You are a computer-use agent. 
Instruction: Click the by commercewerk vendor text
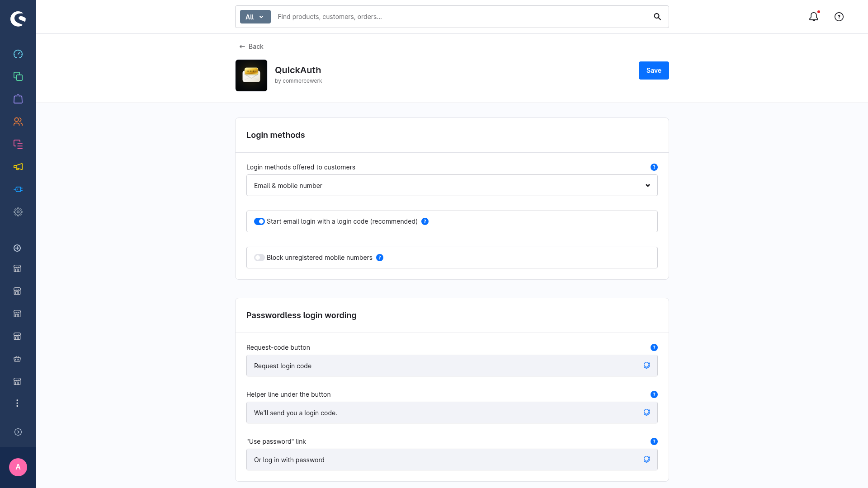click(298, 81)
